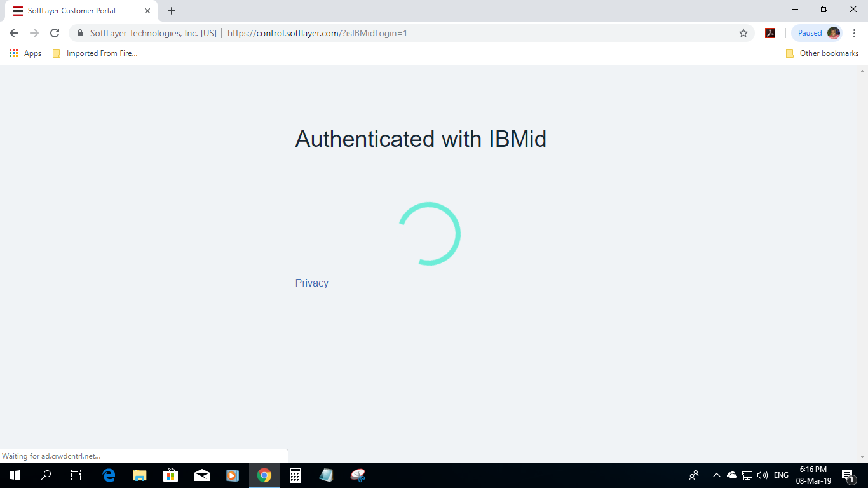Reload the current page
Screen dimensions: 868x488
55,33
